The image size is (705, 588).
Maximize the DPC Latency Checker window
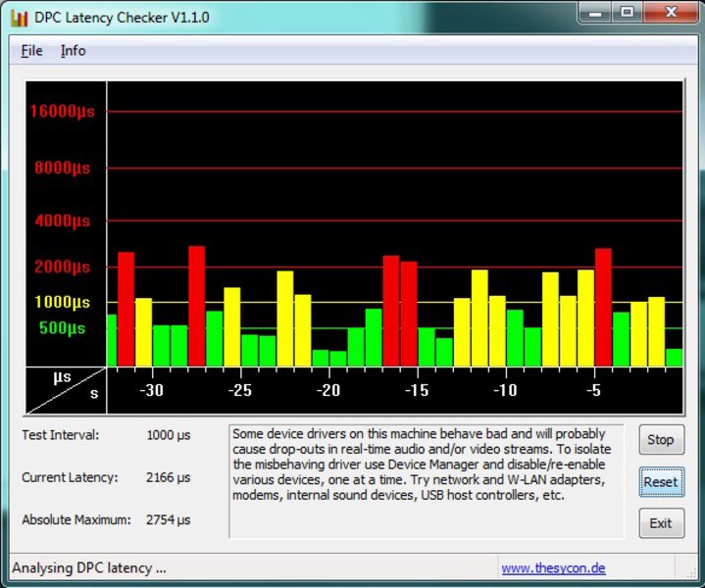(x=628, y=12)
